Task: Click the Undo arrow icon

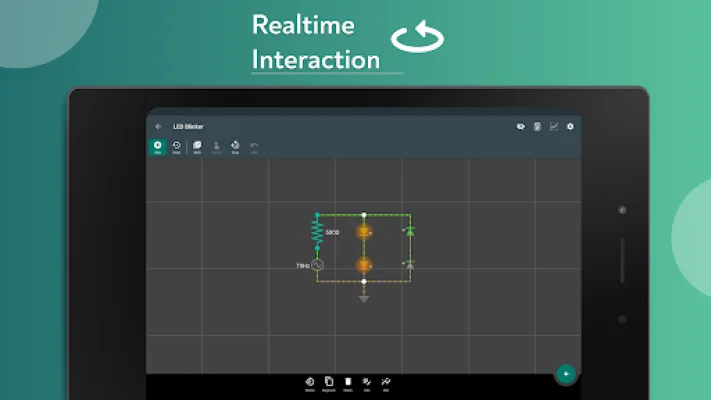Action: (x=254, y=146)
